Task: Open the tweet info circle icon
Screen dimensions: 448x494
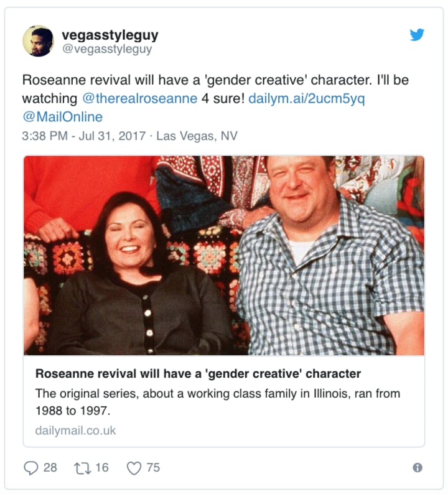Action: tap(418, 467)
